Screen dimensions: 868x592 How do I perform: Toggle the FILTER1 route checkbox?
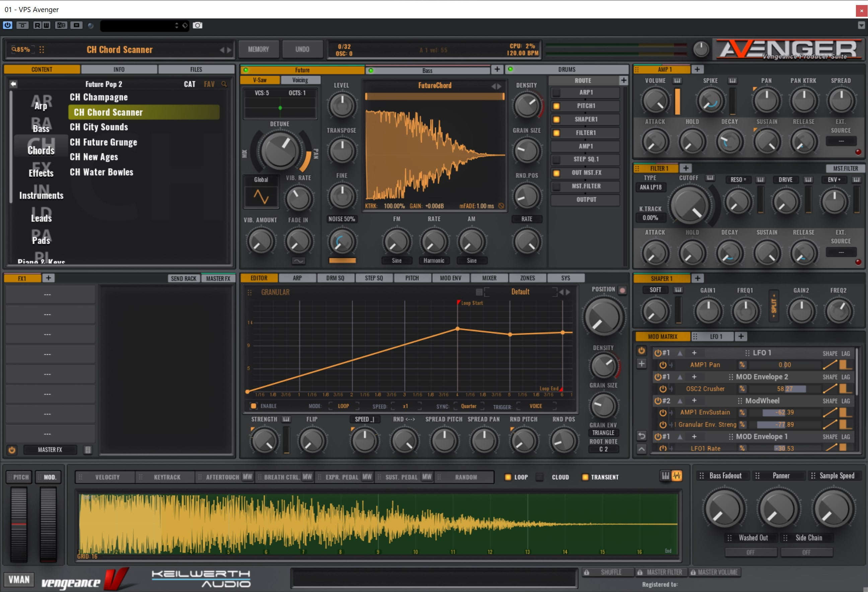click(x=556, y=133)
